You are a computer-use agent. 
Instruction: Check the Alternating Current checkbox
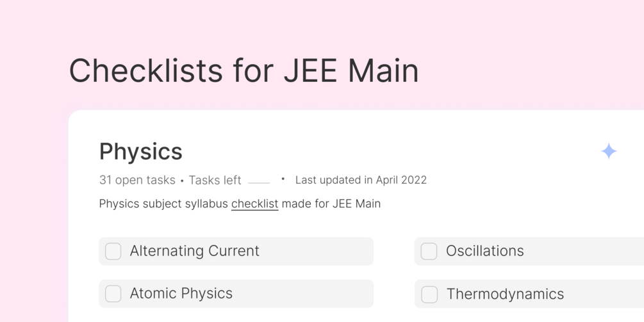(113, 251)
